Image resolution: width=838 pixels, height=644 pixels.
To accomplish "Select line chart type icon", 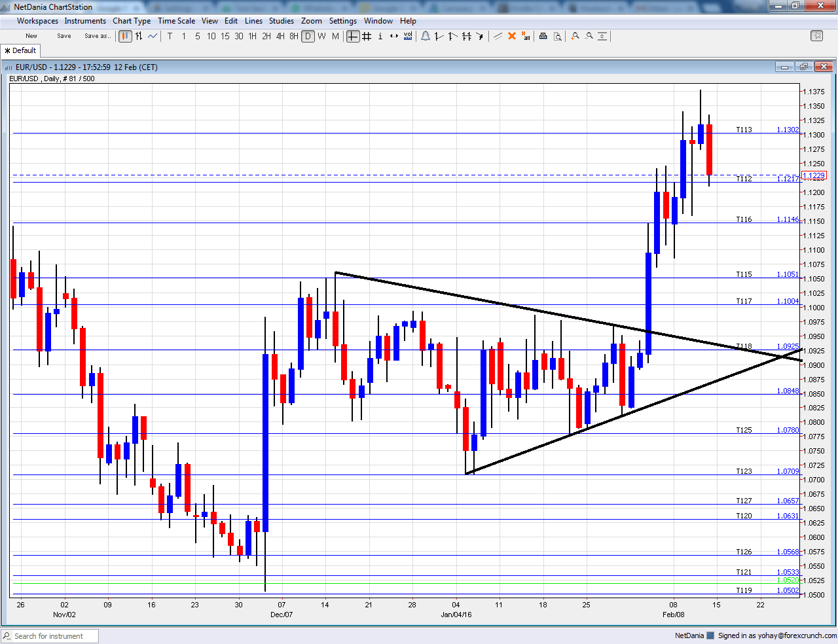I will tap(153, 36).
